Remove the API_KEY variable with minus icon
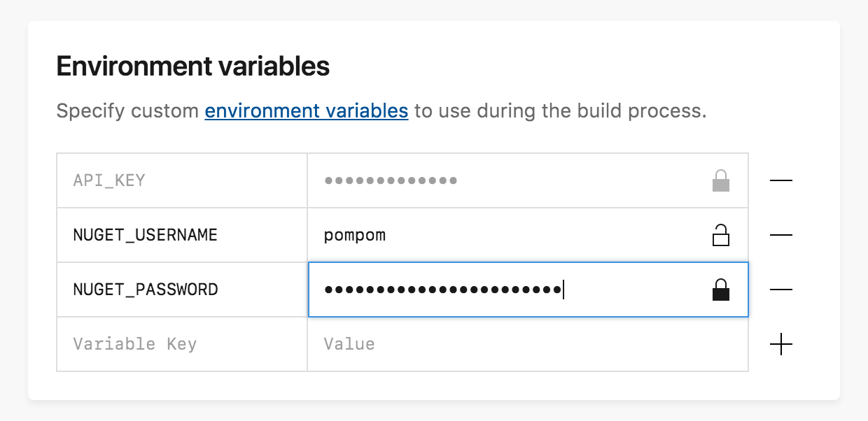This screenshot has height=421, width=868. tap(780, 181)
